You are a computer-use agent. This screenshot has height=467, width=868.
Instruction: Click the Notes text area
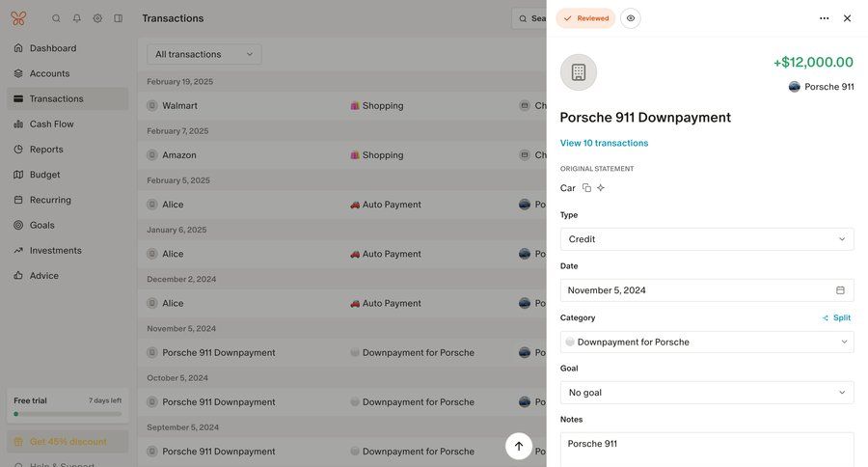pyautogui.click(x=707, y=450)
